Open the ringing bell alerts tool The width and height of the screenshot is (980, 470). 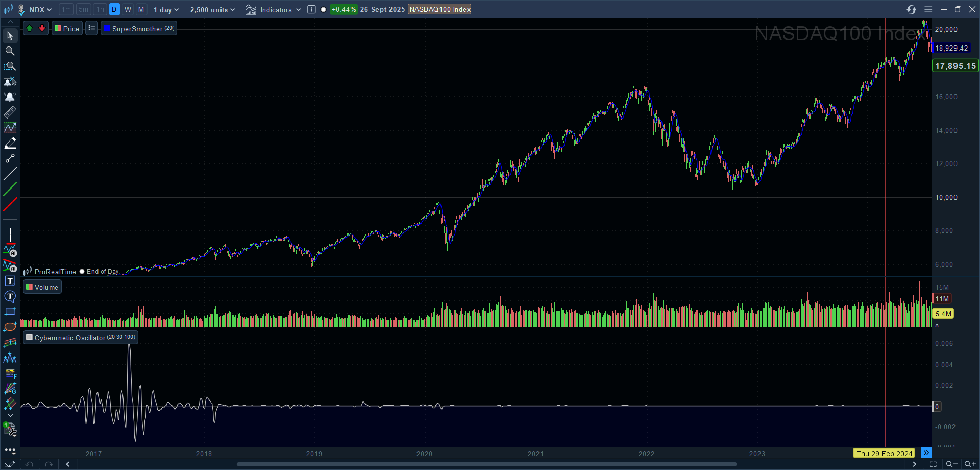[10, 97]
